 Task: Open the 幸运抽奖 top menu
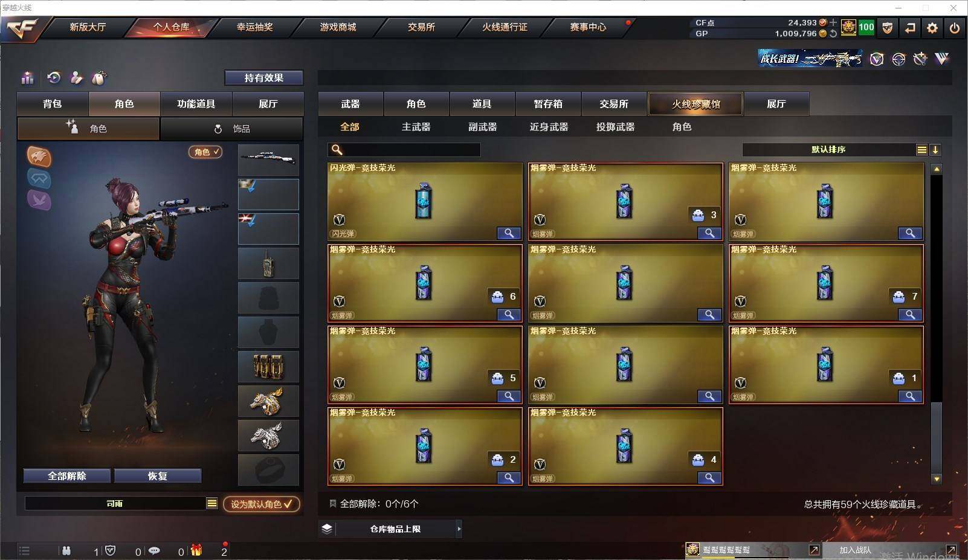(x=254, y=27)
